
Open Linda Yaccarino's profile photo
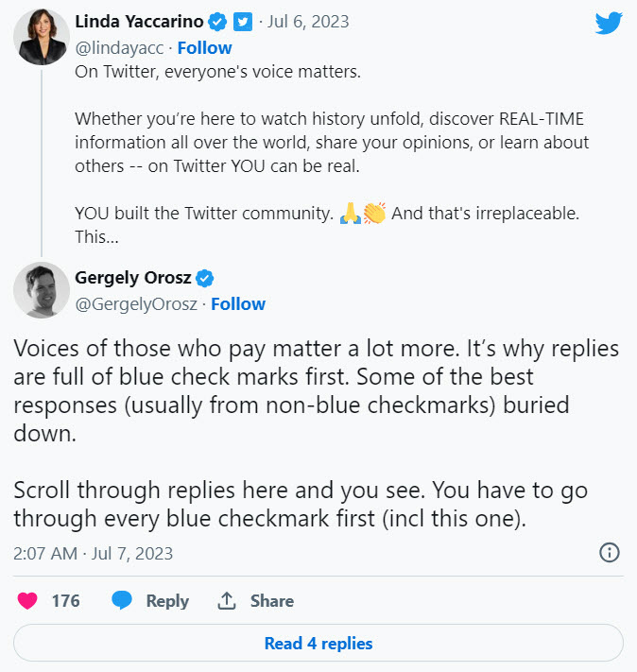pyautogui.click(x=42, y=37)
